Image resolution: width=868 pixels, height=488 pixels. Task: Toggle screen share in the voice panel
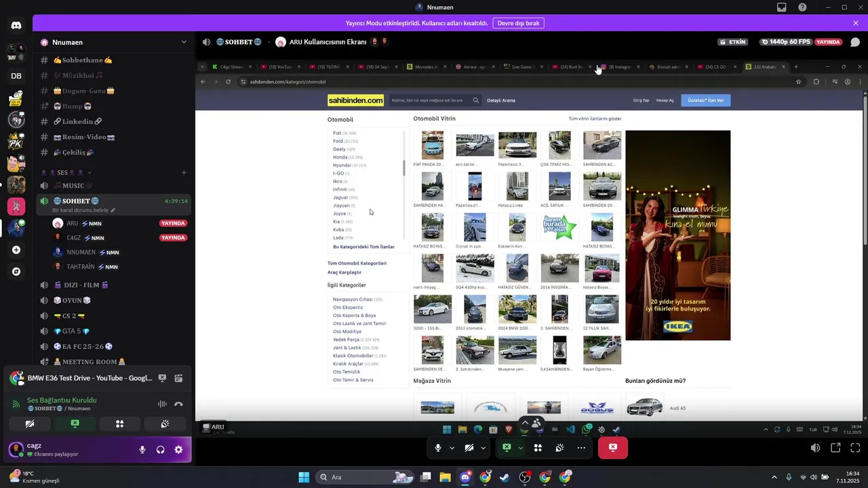point(75,424)
